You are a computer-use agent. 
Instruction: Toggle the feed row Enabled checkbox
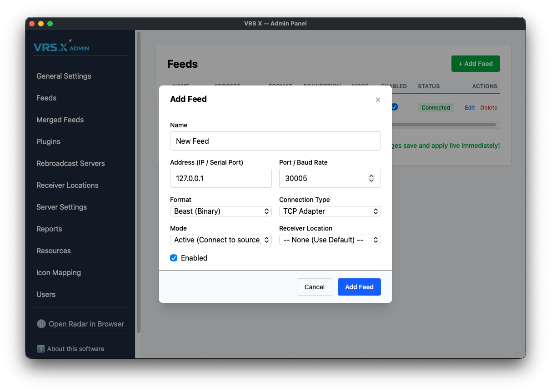[395, 107]
